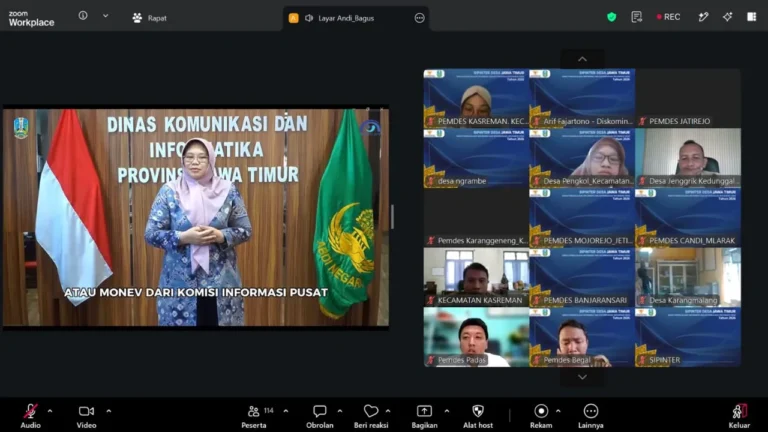The width and height of the screenshot is (768, 432).
Task: Select KECAMATAN KASREMAN participant tile
Action: [476, 277]
